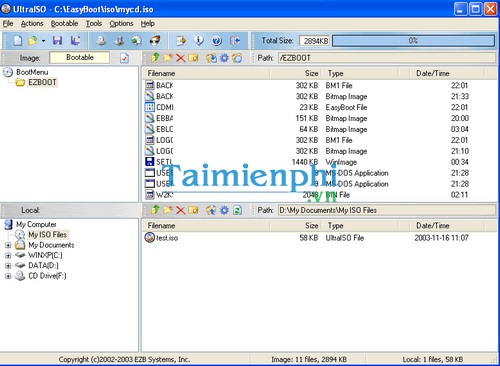Click the Total Size 2894KB field
The width and height of the screenshot is (500, 366).
point(314,41)
